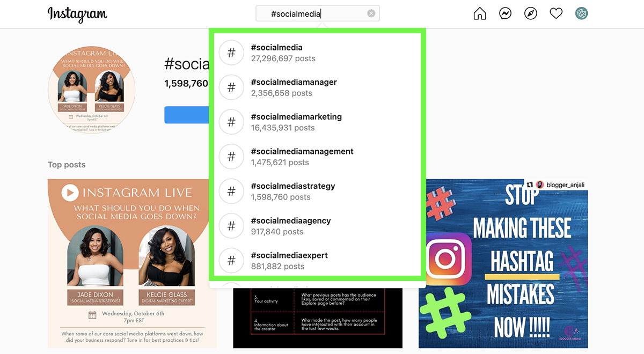Click the hash icon beside #socialmediaexpert
This screenshot has height=354, width=644.
(231, 261)
